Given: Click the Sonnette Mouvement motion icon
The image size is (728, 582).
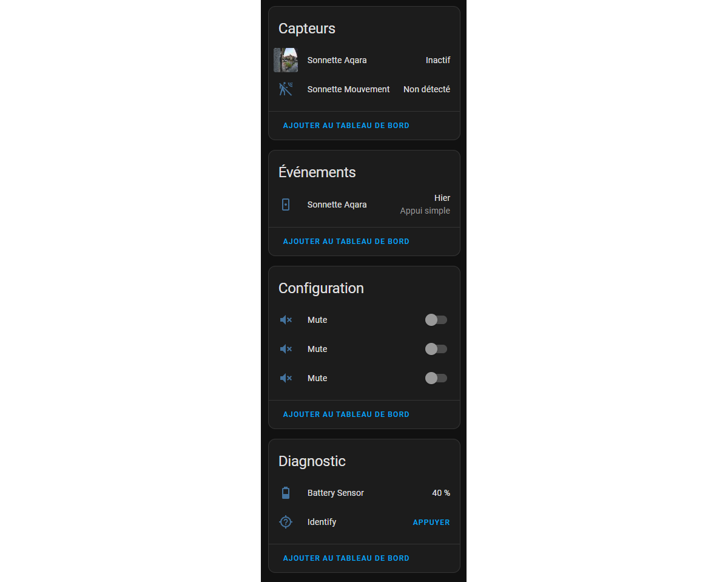Looking at the screenshot, I should (x=286, y=89).
